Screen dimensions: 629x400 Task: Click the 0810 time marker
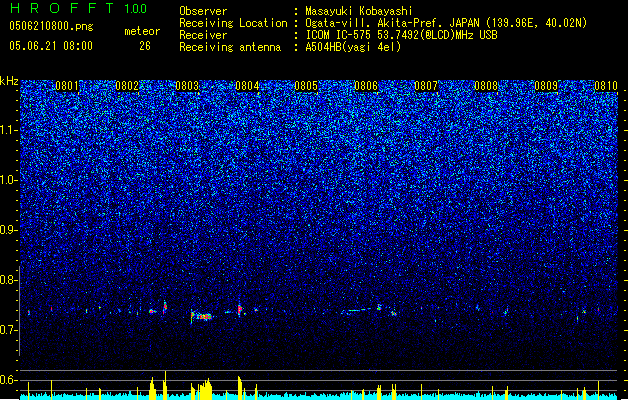click(x=606, y=86)
